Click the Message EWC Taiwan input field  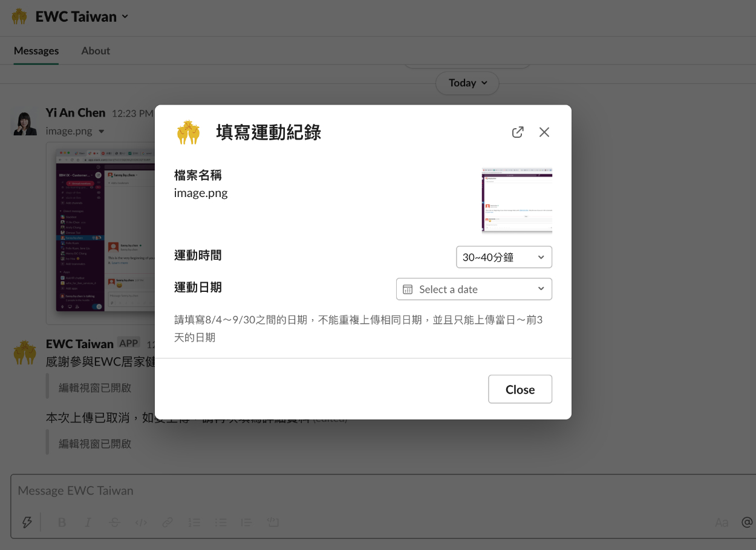click(363, 491)
